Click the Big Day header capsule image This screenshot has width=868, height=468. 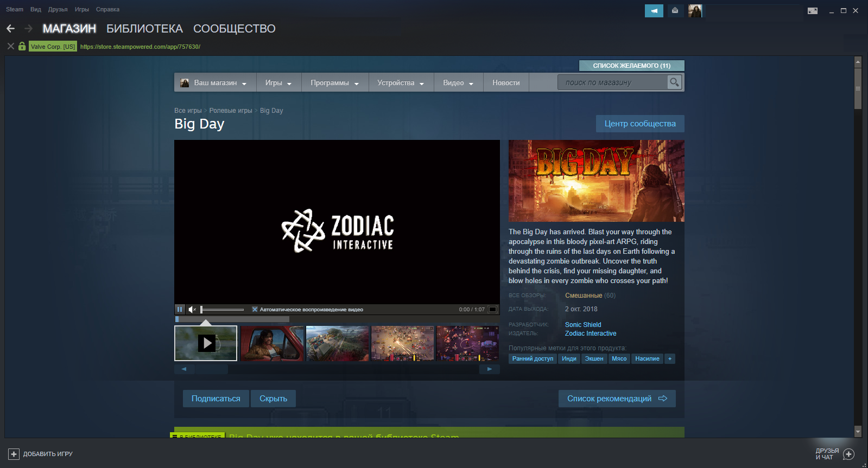click(x=597, y=181)
